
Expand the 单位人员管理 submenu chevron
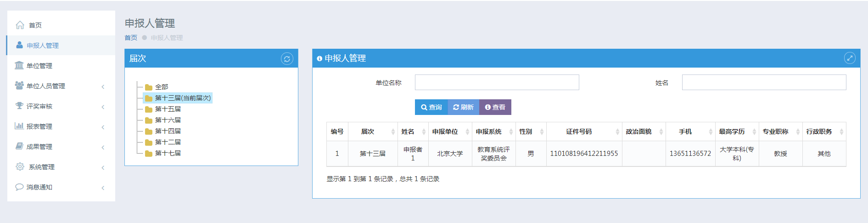click(x=103, y=86)
